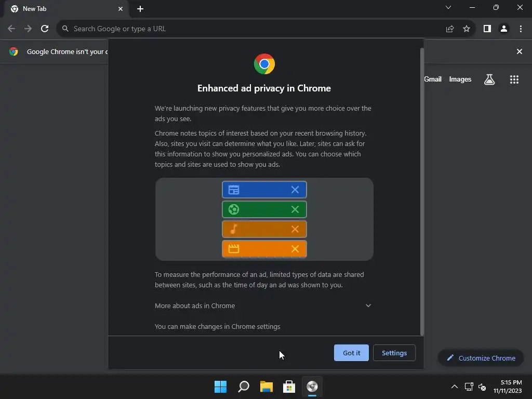532x399 pixels.
Task: Go back to previous page
Action: pyautogui.click(x=11, y=29)
